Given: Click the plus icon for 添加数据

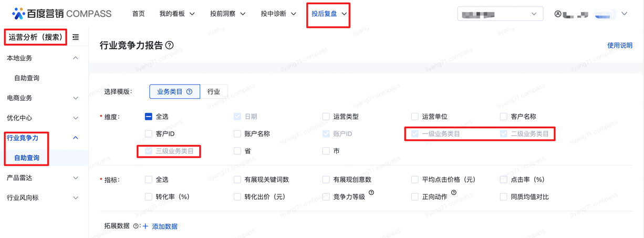Looking at the screenshot, I should coord(146,226).
